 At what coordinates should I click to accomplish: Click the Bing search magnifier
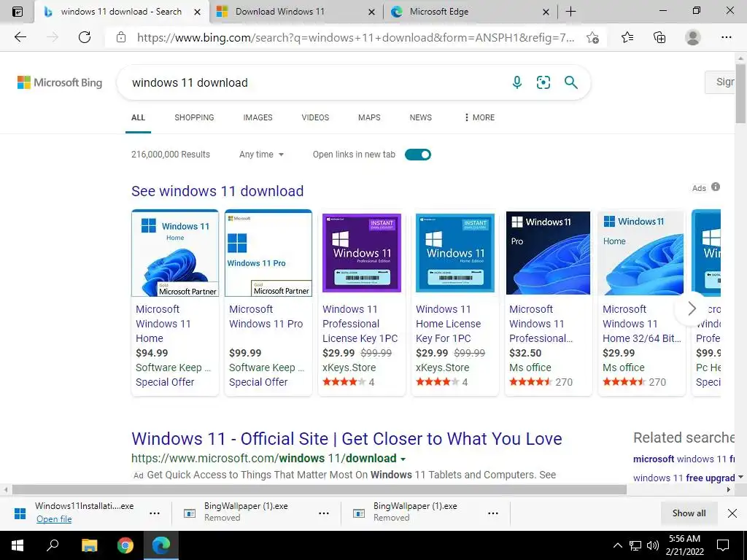click(x=570, y=82)
